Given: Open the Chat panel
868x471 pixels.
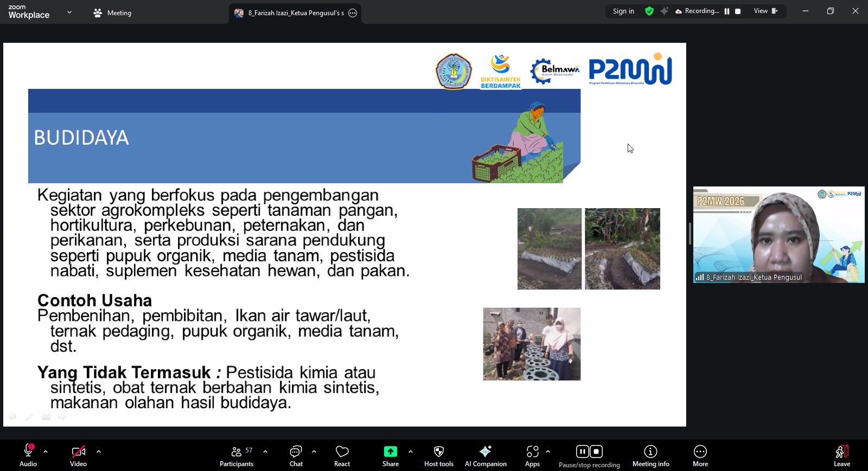Looking at the screenshot, I should tap(296, 456).
